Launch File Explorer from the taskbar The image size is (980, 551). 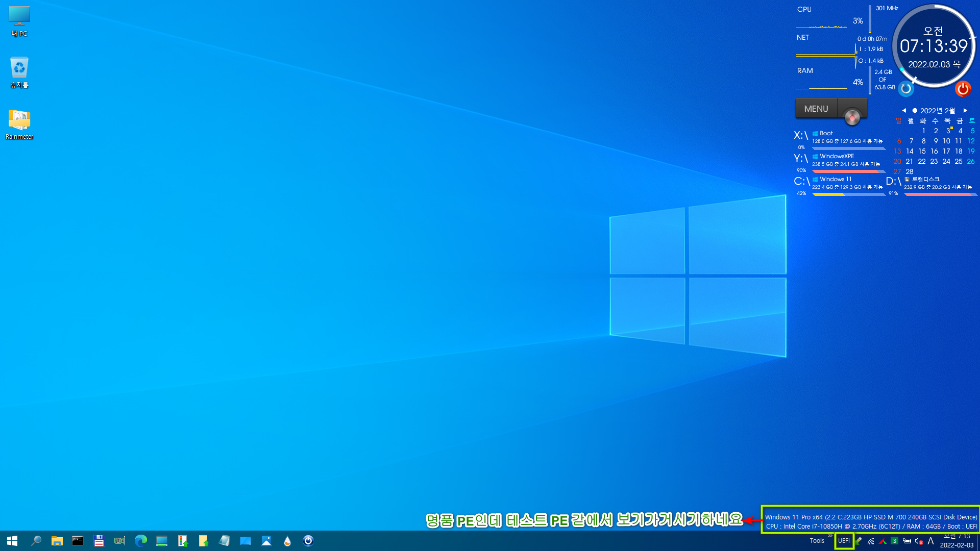pos(57,541)
